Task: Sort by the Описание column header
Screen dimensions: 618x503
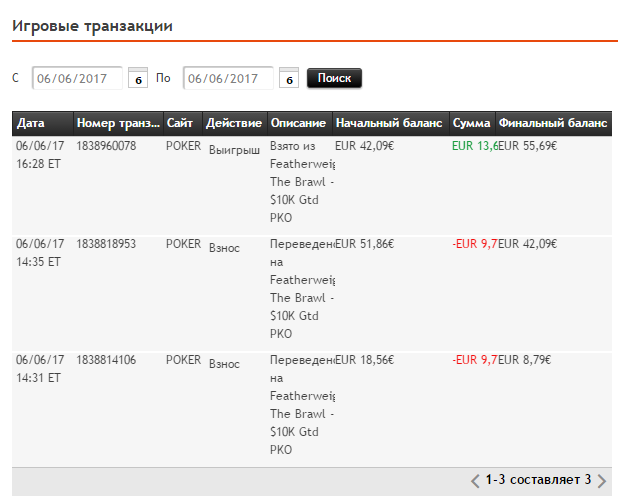Action: pyautogui.click(x=300, y=123)
